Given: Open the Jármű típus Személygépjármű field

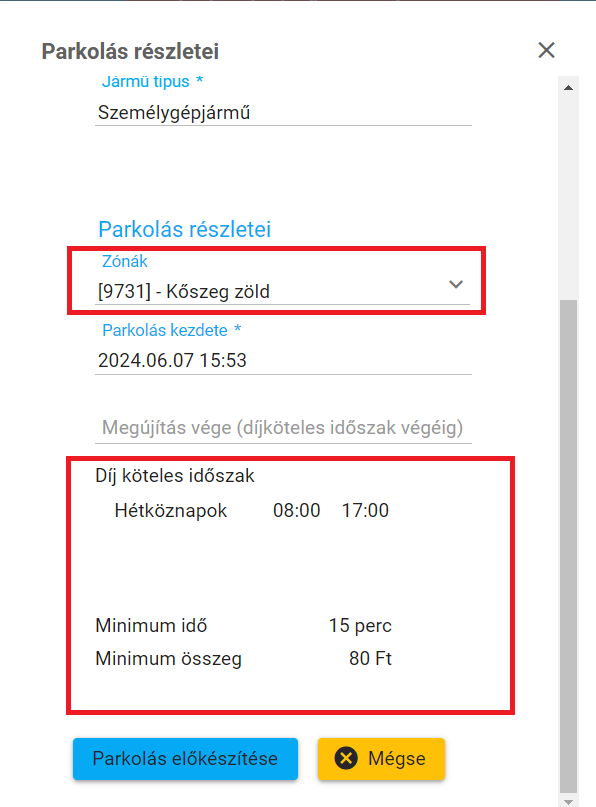Looking at the screenshot, I should click(283, 112).
